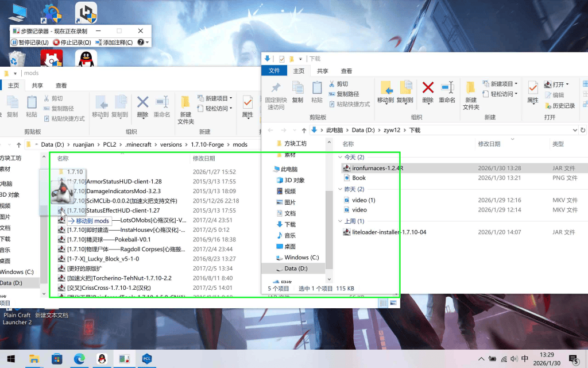Click the 删除 (Delete) icon in 下载 window ribbon
This screenshot has height=368, width=588.
click(x=428, y=91)
